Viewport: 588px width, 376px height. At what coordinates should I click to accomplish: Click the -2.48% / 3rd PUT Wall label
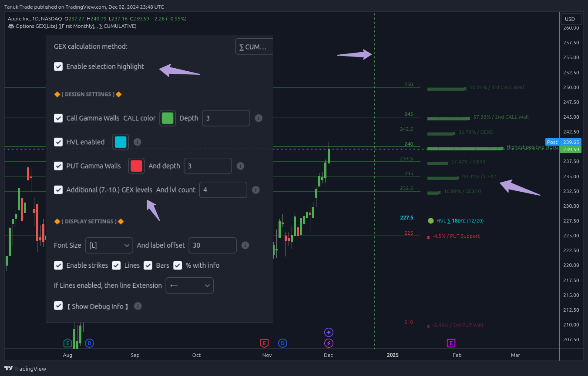click(x=458, y=325)
